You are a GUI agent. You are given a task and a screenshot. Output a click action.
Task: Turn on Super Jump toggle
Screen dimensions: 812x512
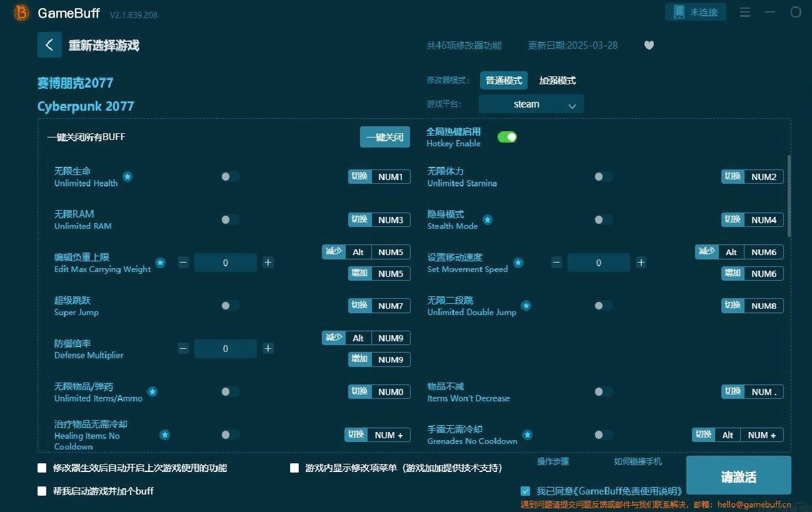coord(230,306)
